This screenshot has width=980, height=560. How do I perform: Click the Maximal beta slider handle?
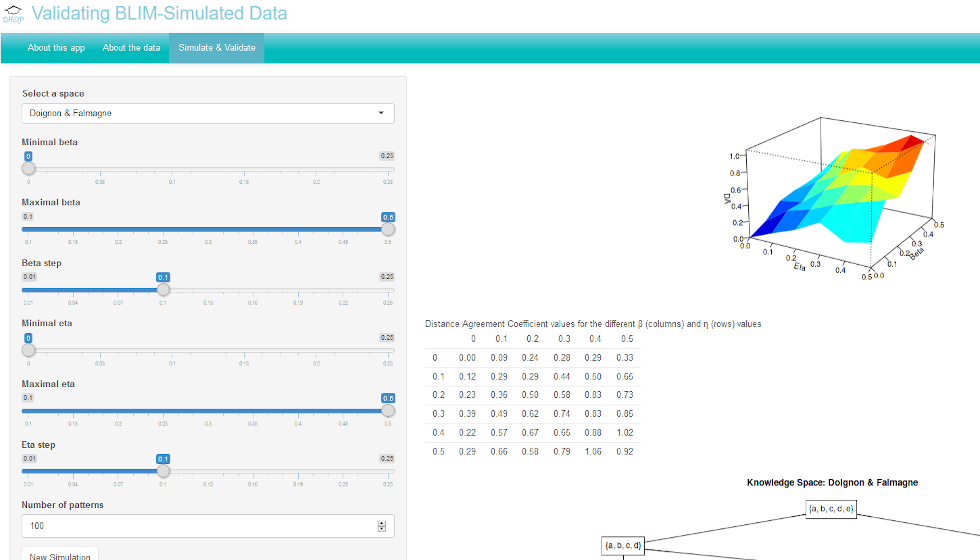pyautogui.click(x=388, y=229)
